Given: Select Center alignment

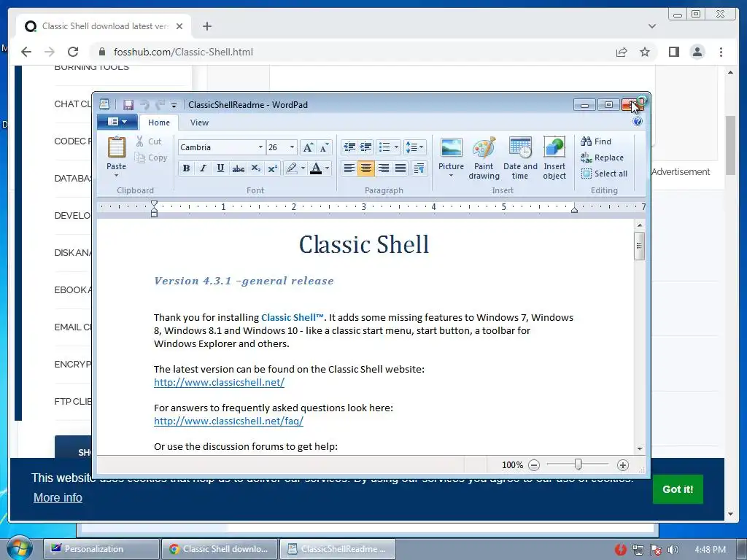Looking at the screenshot, I should click(366, 168).
